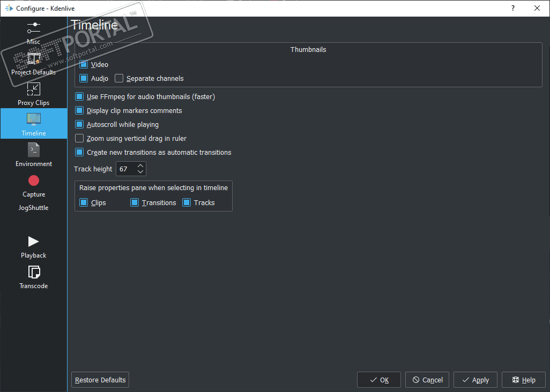Open Capture red record icon
Image resolution: width=550 pixels, height=392 pixels.
34,180
